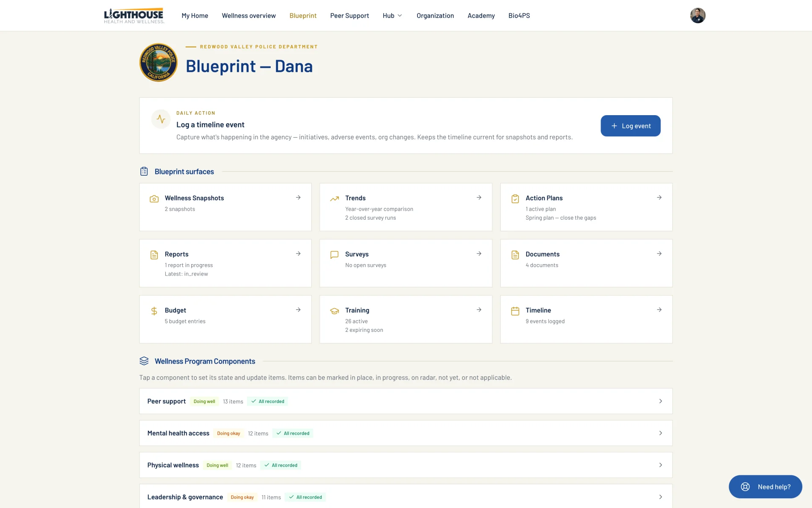Go to My Home tab
The height and width of the screenshot is (508, 812).
[195, 16]
